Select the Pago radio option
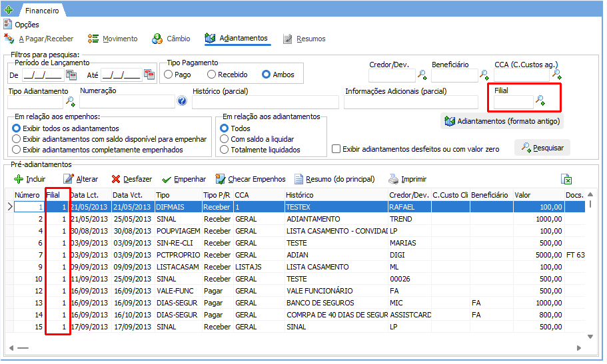This screenshot has height=364, width=607. (178, 75)
